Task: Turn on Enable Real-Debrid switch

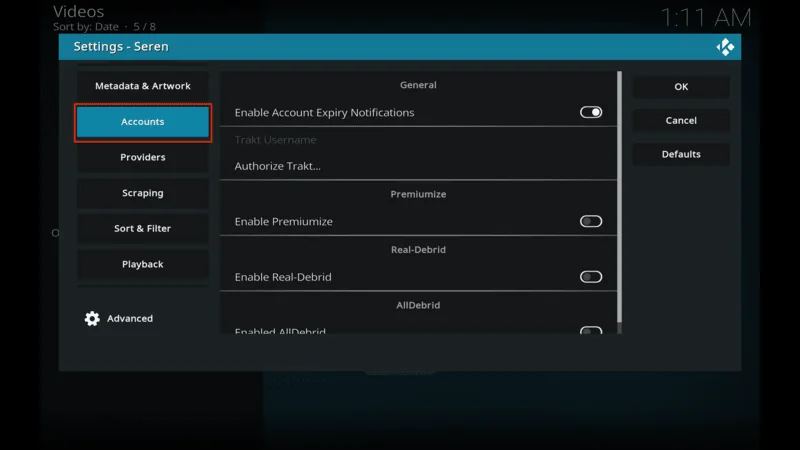Action: click(x=591, y=277)
